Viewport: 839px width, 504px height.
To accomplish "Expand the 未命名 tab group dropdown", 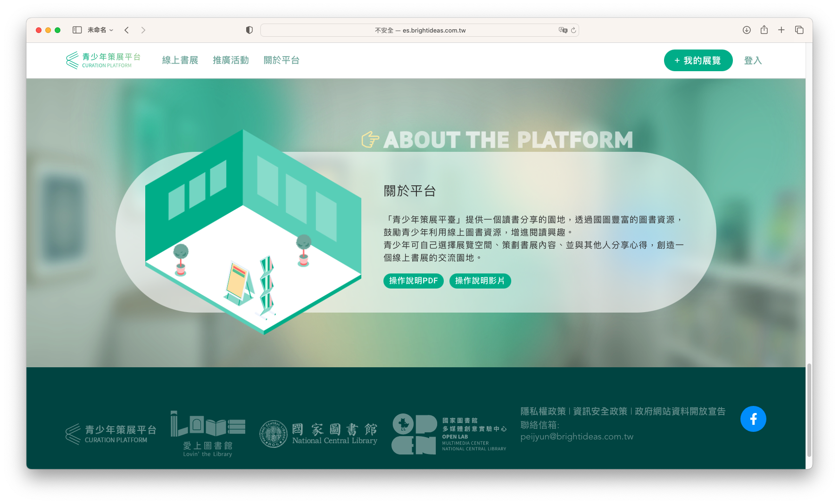I will pyautogui.click(x=100, y=30).
